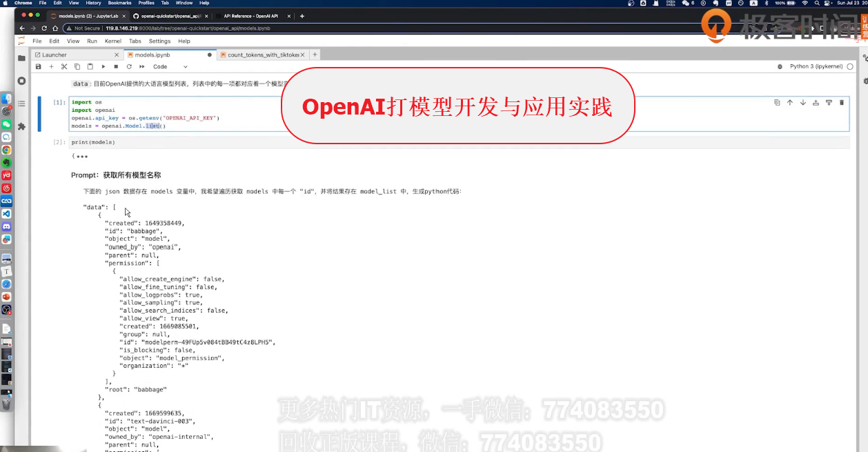Click the text '"id": "text-davinci-003",'
This screenshot has height=452, width=868.
coord(150,421)
